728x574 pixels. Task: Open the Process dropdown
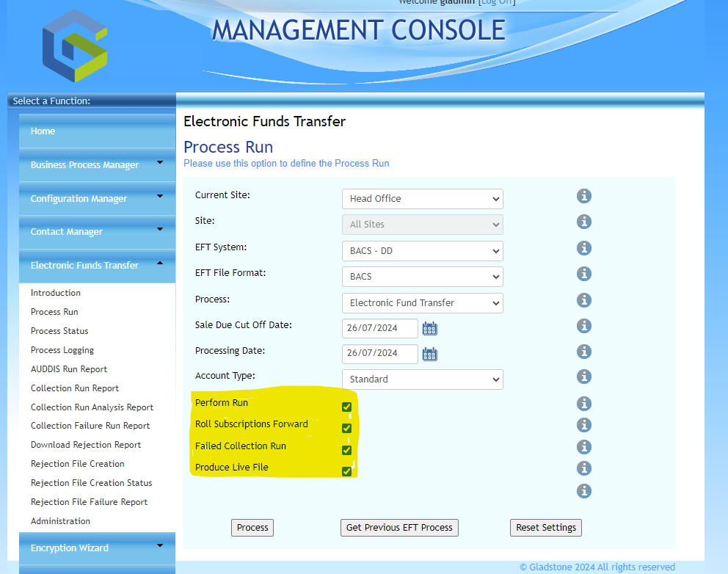click(423, 303)
